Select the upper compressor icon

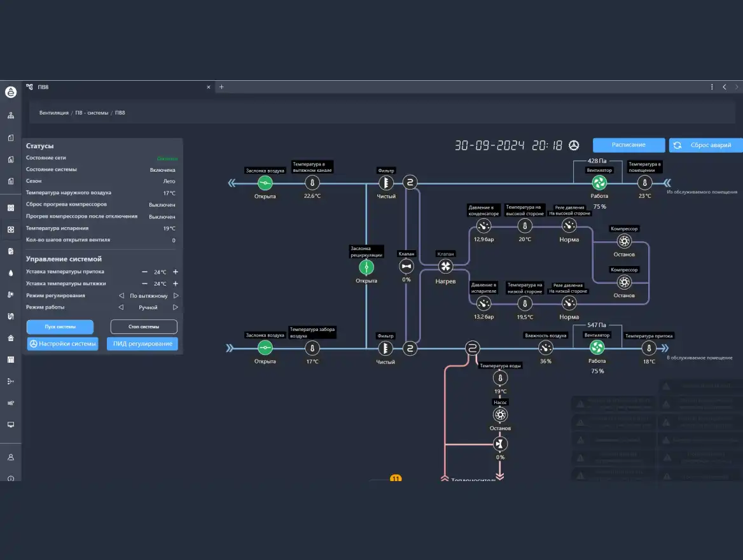pos(624,241)
